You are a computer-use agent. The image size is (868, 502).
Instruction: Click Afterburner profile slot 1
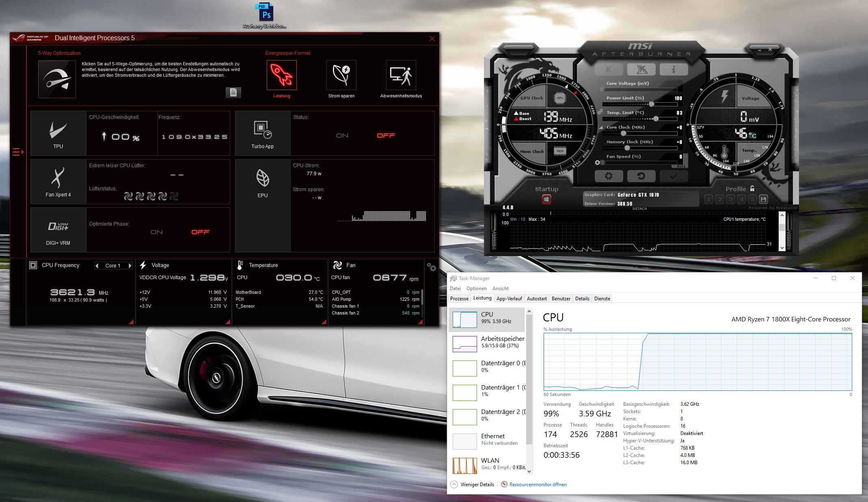(x=708, y=199)
